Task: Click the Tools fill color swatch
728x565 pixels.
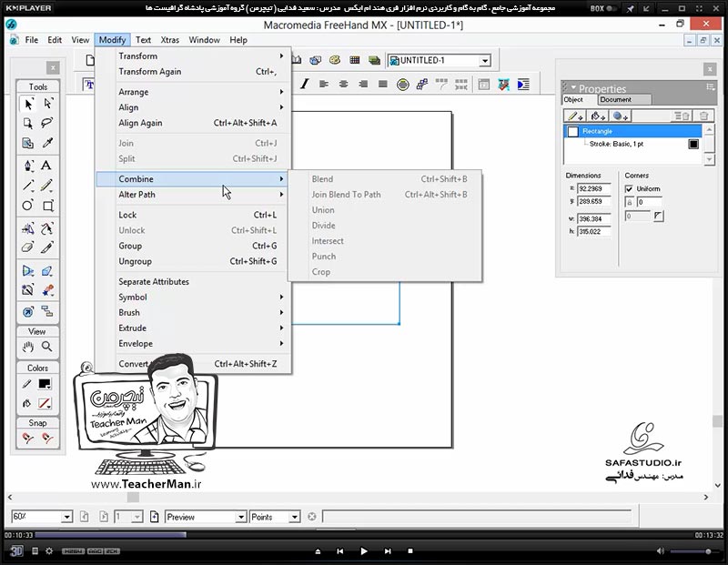Action: coord(45,403)
